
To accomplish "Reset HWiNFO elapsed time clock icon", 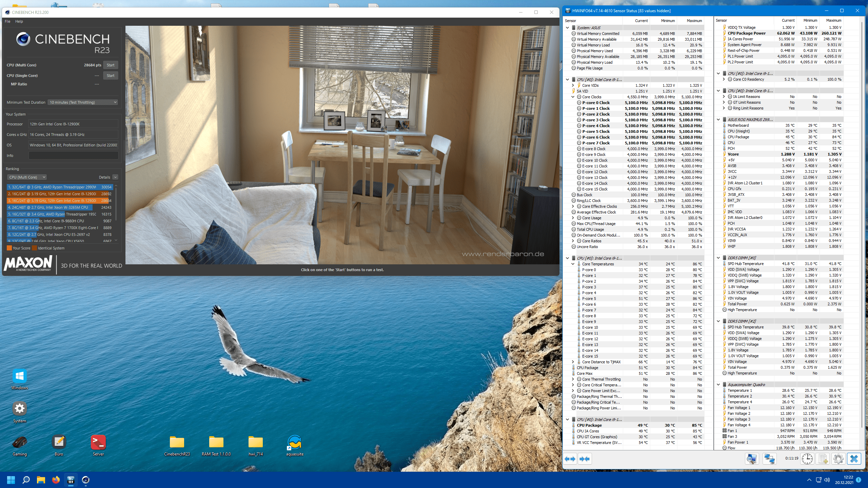I will [x=807, y=459].
